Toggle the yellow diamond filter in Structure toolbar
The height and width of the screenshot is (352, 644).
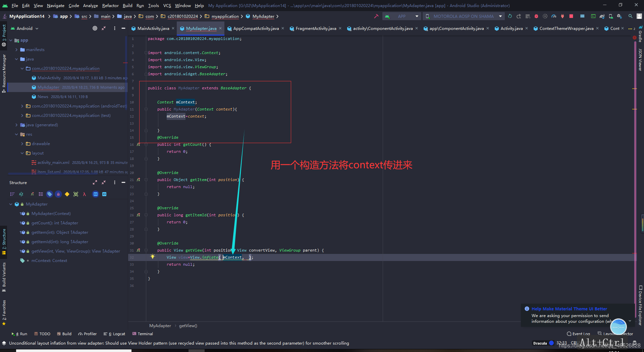coord(67,194)
